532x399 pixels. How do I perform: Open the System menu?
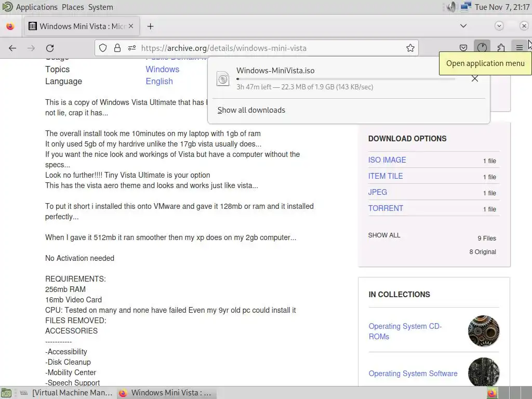pyautogui.click(x=100, y=7)
